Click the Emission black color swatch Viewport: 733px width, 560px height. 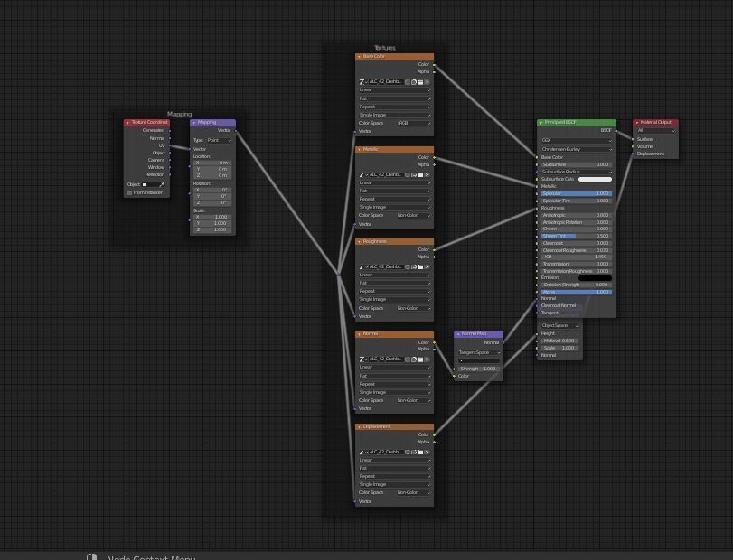click(595, 278)
